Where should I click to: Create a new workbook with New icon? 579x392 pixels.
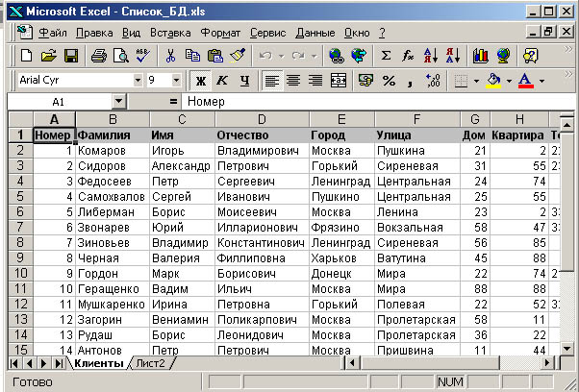pos(26,56)
